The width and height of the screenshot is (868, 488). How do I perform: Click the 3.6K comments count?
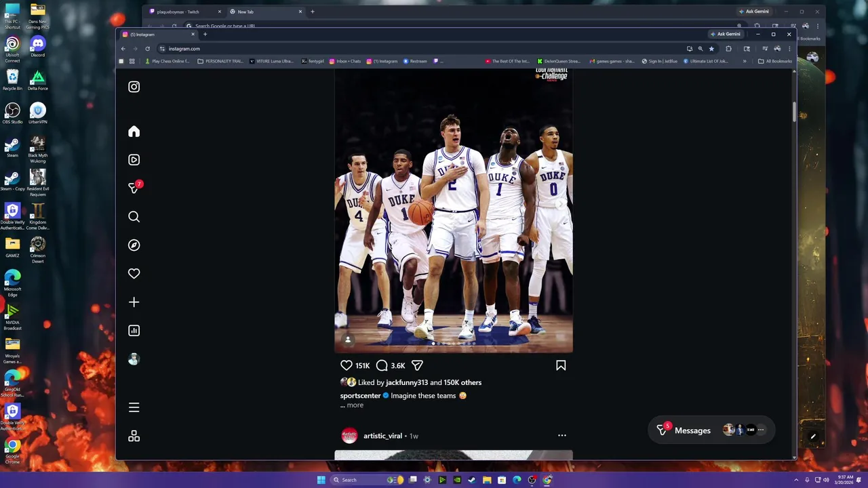(x=398, y=366)
